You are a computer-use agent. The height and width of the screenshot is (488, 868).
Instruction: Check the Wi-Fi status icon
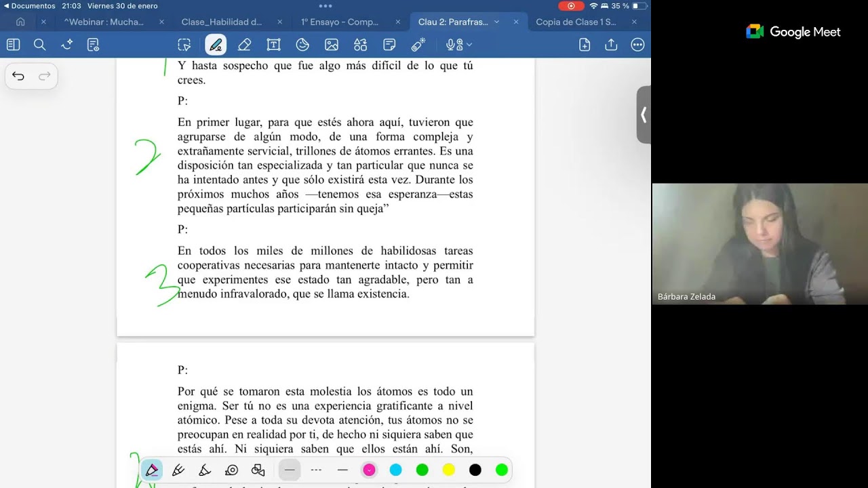(x=593, y=5)
